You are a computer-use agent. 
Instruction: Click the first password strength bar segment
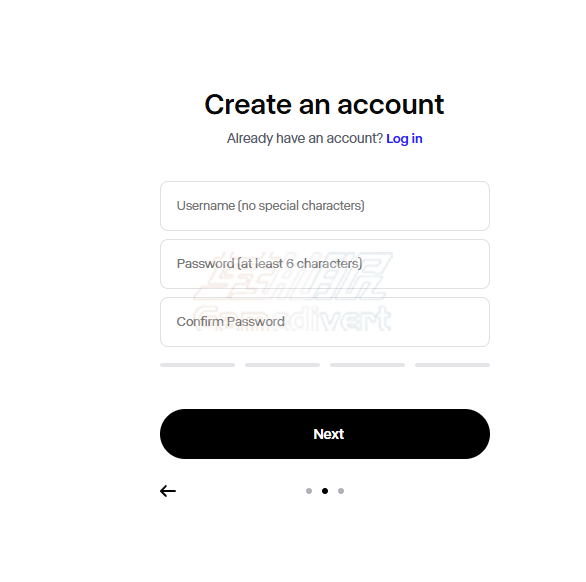click(x=197, y=365)
